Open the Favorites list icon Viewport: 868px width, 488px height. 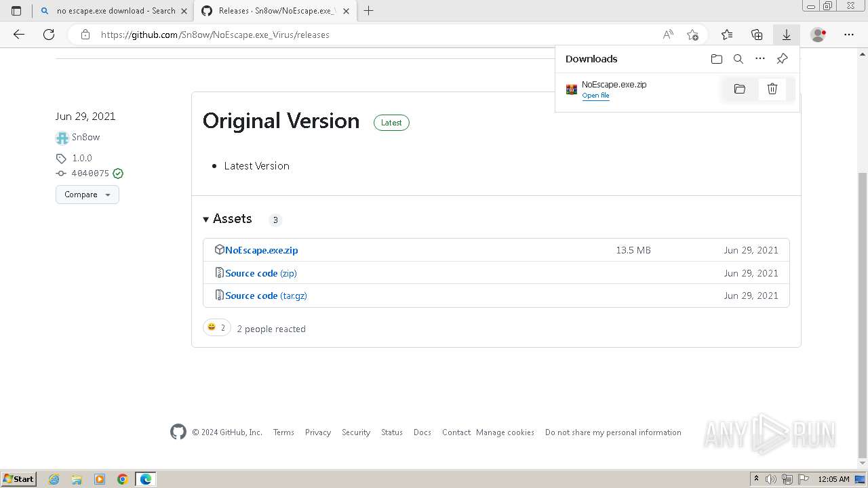pyautogui.click(x=727, y=35)
